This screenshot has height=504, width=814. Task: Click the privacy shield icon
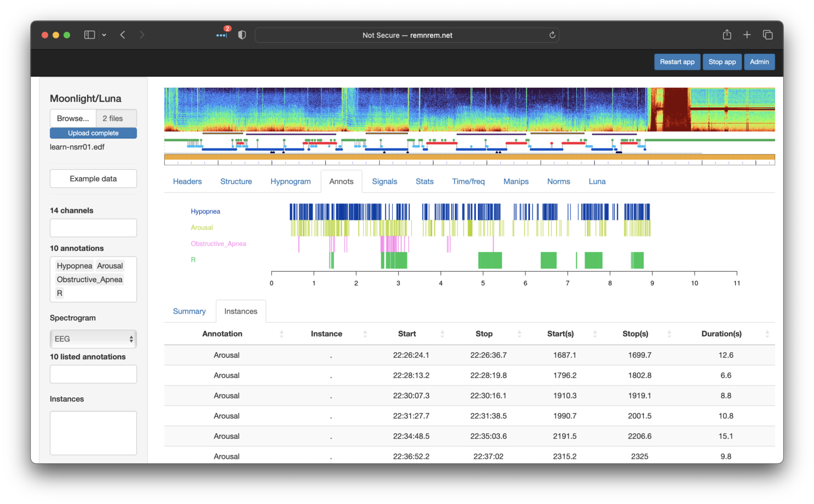pos(242,35)
